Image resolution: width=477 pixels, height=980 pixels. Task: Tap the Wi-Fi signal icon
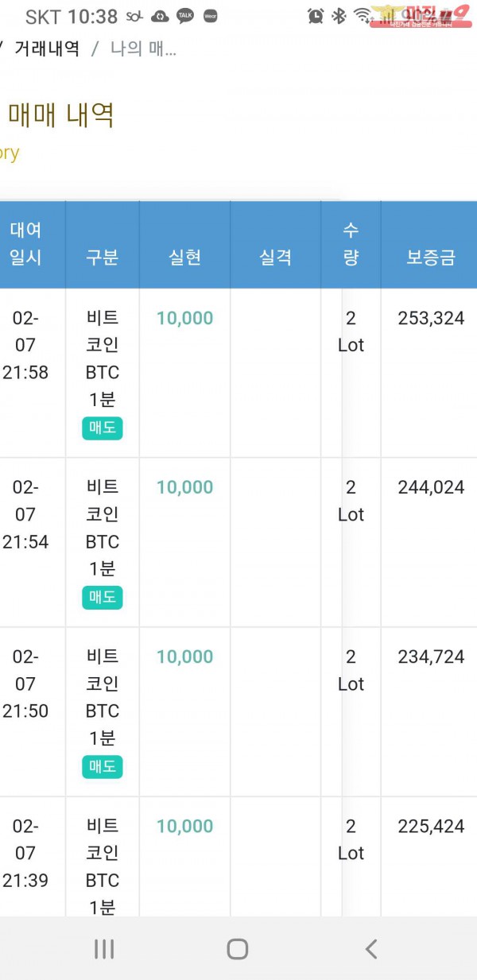[x=363, y=16]
